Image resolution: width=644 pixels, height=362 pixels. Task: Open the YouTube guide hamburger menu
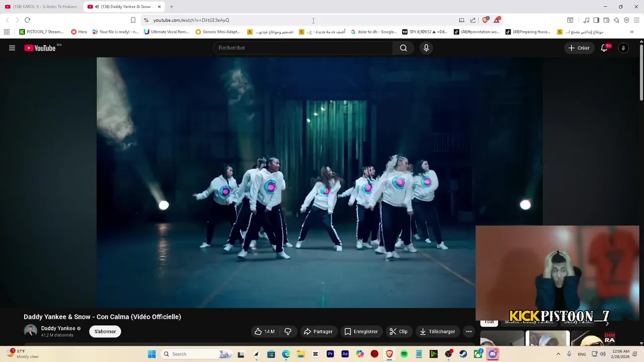click(x=12, y=48)
